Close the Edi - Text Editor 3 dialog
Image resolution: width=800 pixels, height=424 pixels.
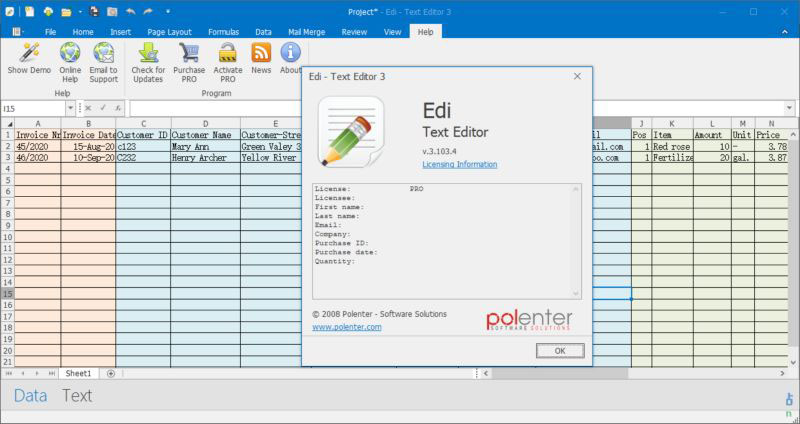coord(577,77)
